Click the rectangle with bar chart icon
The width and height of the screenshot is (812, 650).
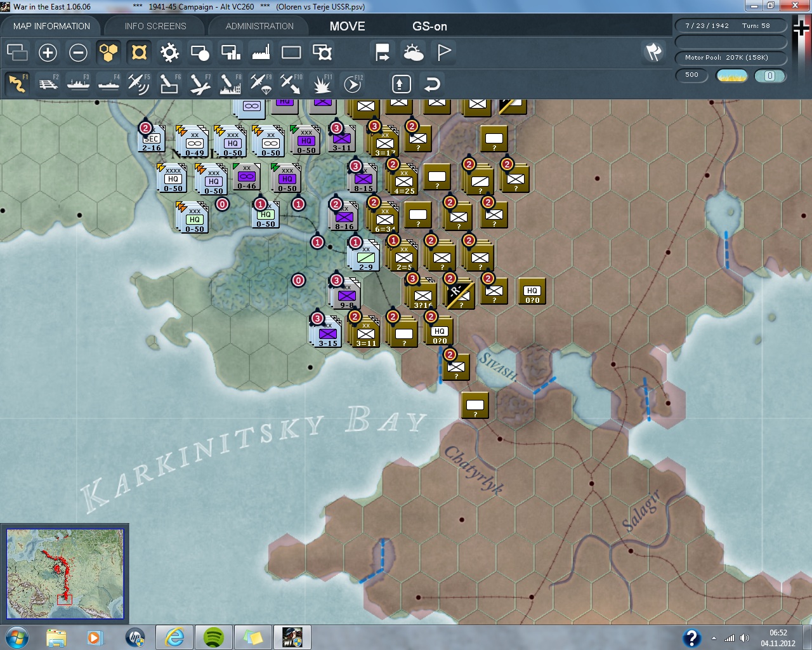(x=230, y=52)
